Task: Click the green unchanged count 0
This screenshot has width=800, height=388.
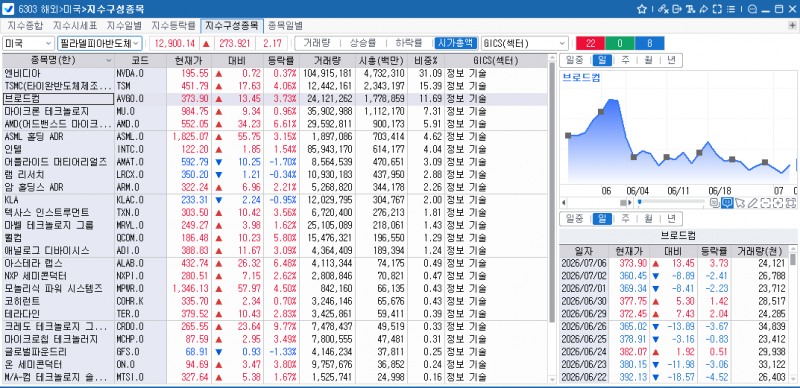Action: tap(619, 43)
